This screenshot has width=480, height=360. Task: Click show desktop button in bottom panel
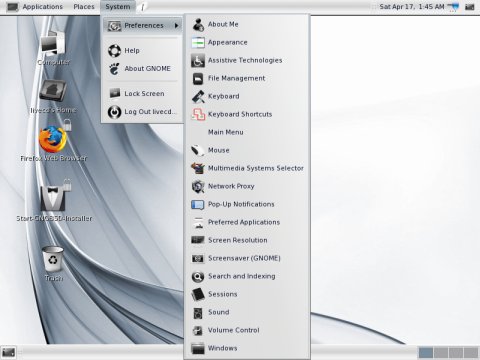9,352
